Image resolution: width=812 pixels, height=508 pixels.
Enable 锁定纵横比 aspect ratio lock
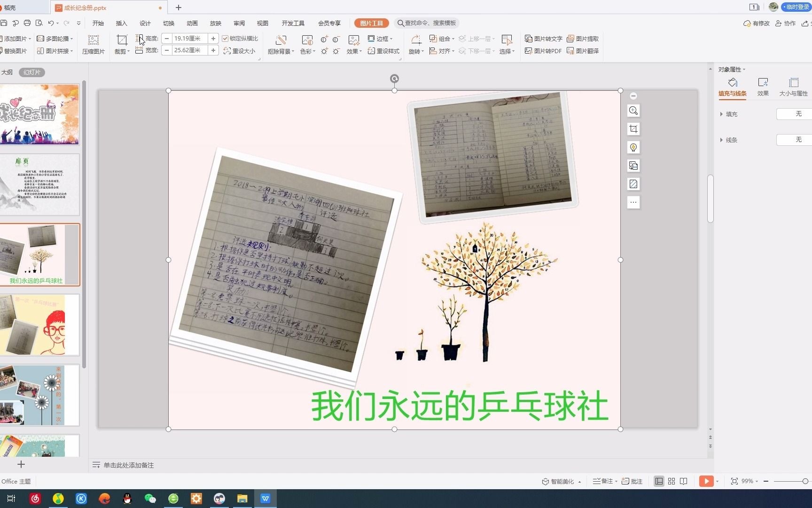point(240,39)
